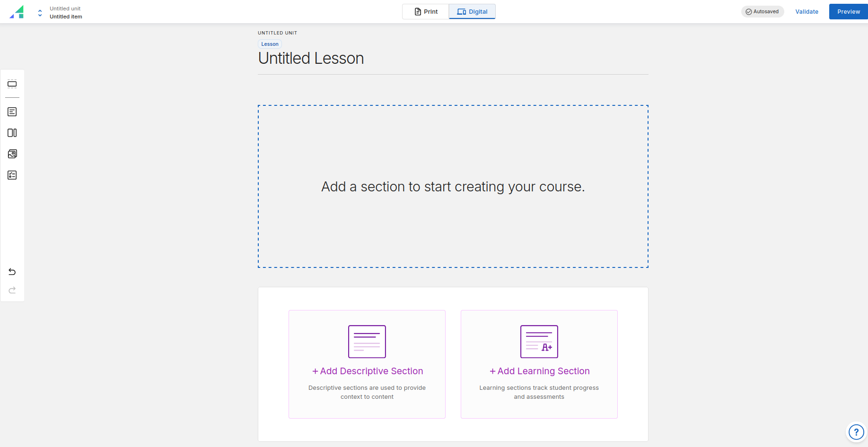
Task: Click the dashed empty section drop area
Action: [x=453, y=187]
